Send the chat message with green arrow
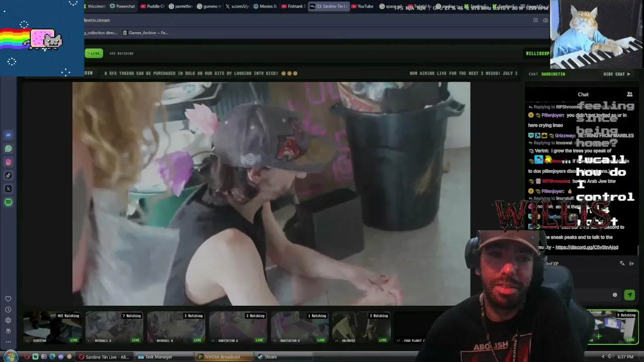The width and height of the screenshot is (644, 362). (629, 295)
